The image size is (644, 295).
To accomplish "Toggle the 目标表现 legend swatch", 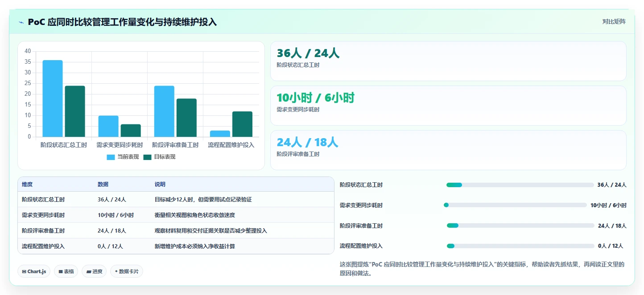I will [147, 157].
